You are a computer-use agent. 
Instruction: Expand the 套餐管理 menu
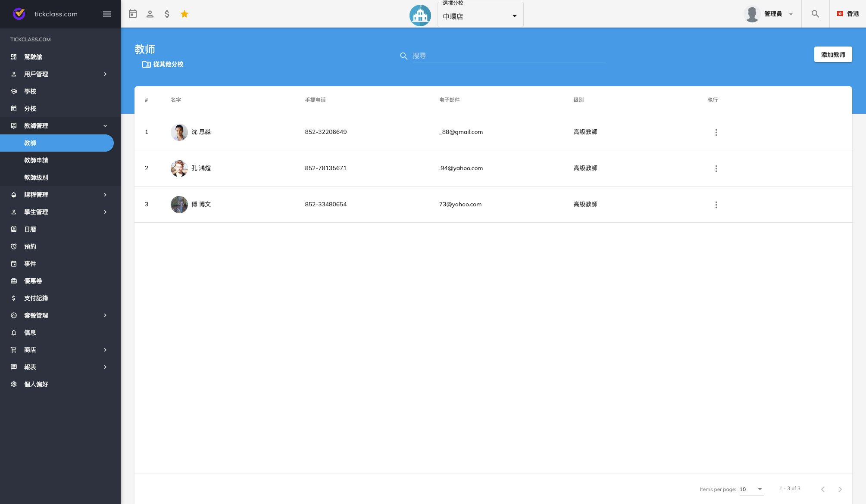point(60,315)
